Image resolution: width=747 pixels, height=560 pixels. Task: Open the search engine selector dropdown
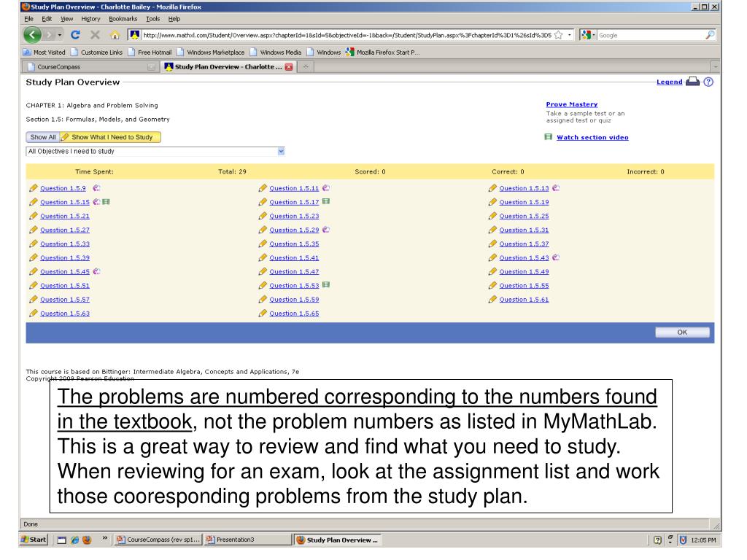pyautogui.click(x=588, y=35)
